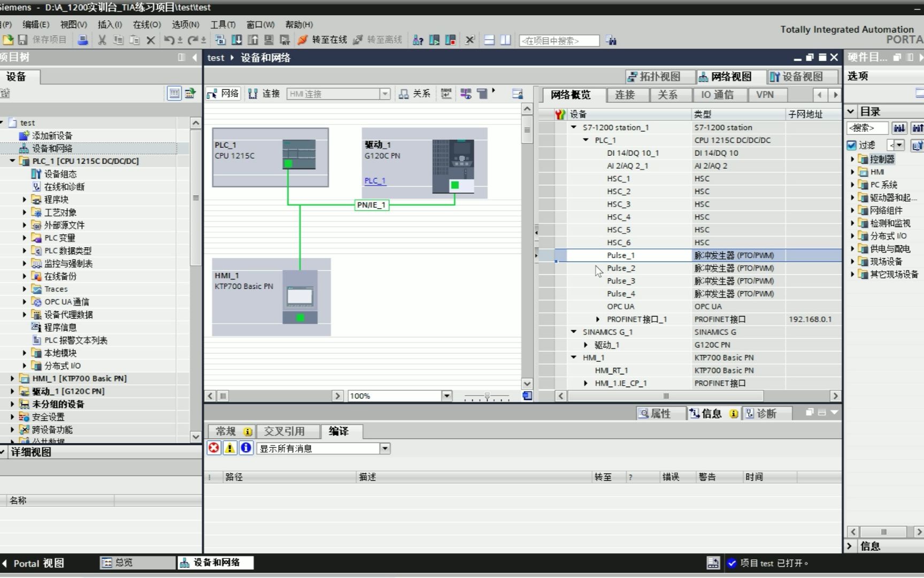Click the Print icon in the toolbar

pos(82,40)
